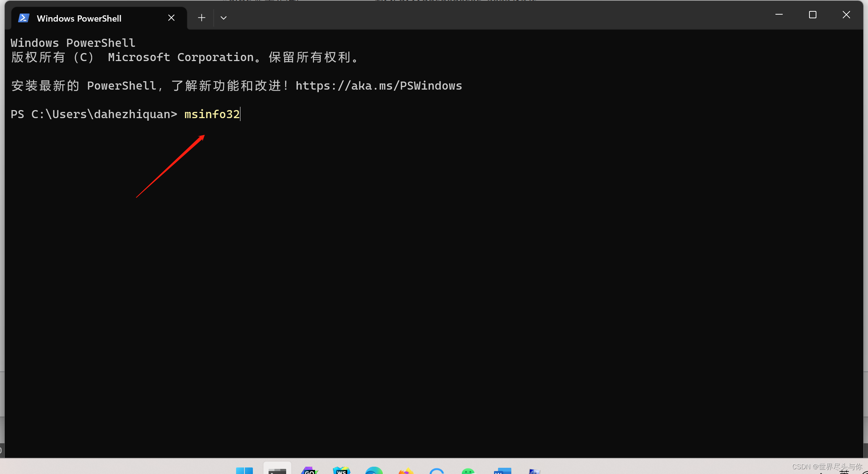Open a new terminal tab with plus button

pos(202,18)
